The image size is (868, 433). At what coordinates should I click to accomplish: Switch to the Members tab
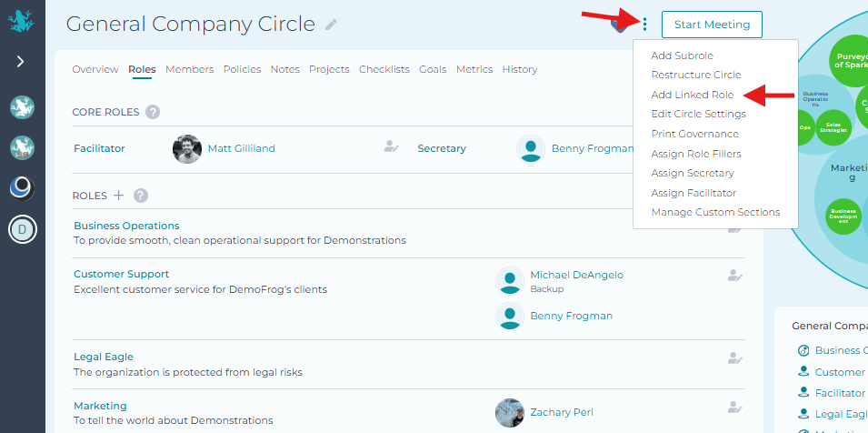pos(189,69)
